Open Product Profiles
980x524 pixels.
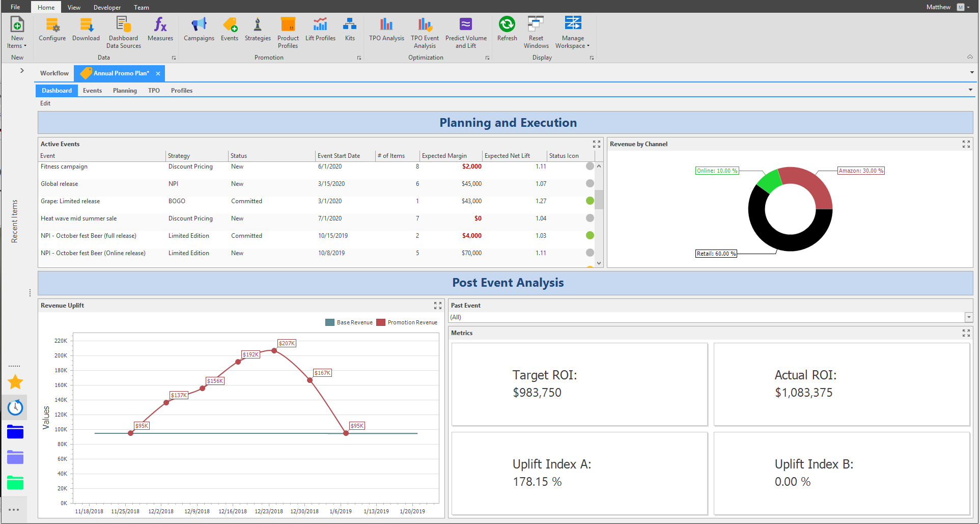288,32
